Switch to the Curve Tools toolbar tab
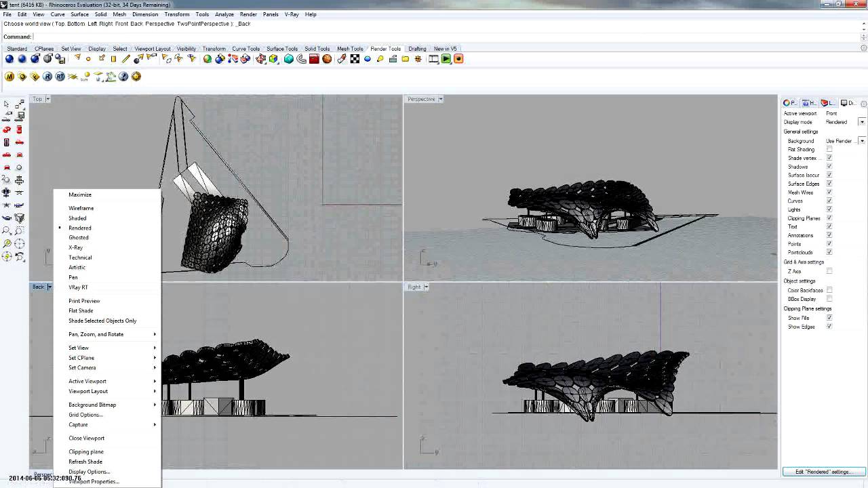868x488 pixels. coord(245,49)
